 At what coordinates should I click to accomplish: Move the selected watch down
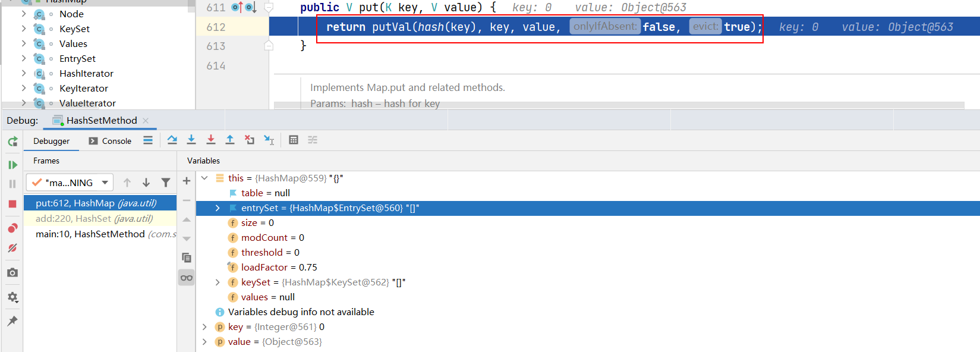(x=187, y=239)
